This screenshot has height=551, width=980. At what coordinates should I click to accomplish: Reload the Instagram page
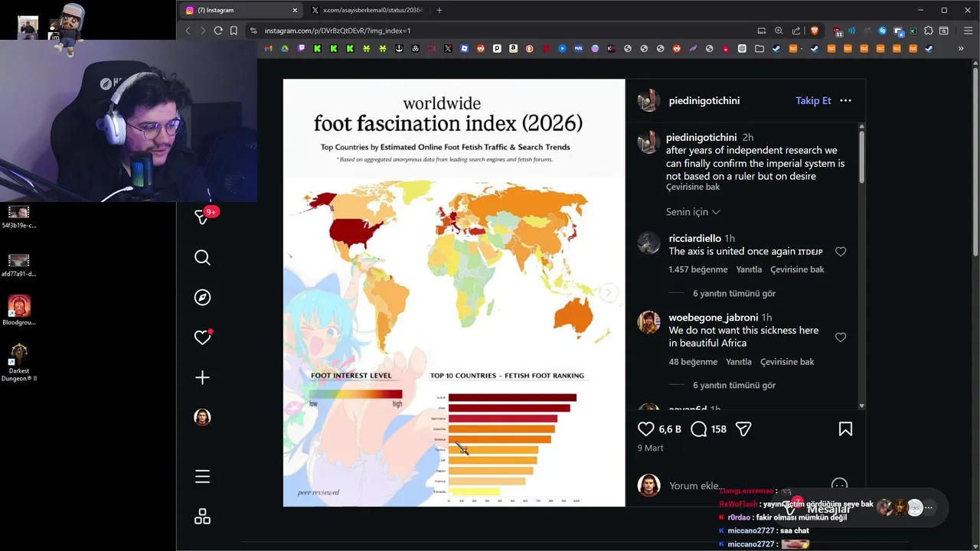pos(218,31)
